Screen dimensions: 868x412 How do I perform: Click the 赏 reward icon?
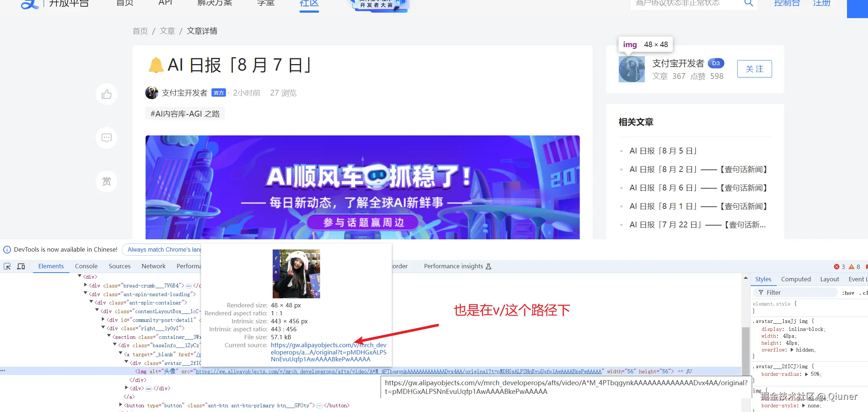point(106,181)
